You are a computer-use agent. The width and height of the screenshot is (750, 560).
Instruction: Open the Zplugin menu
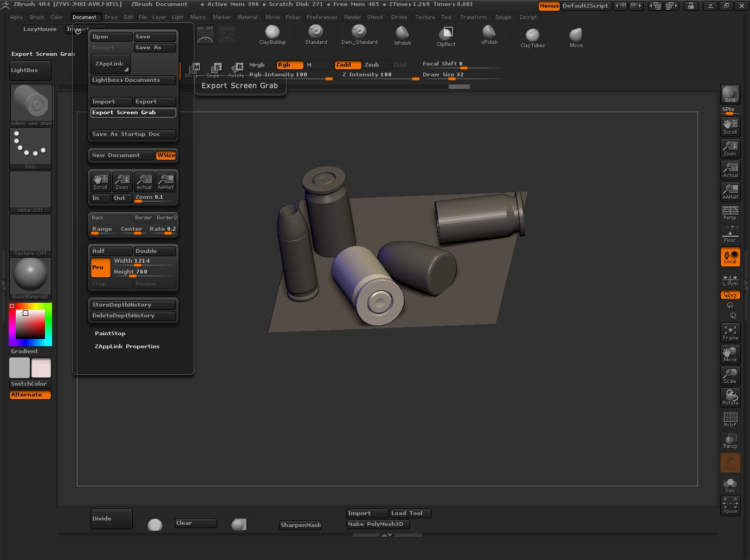coord(503,17)
